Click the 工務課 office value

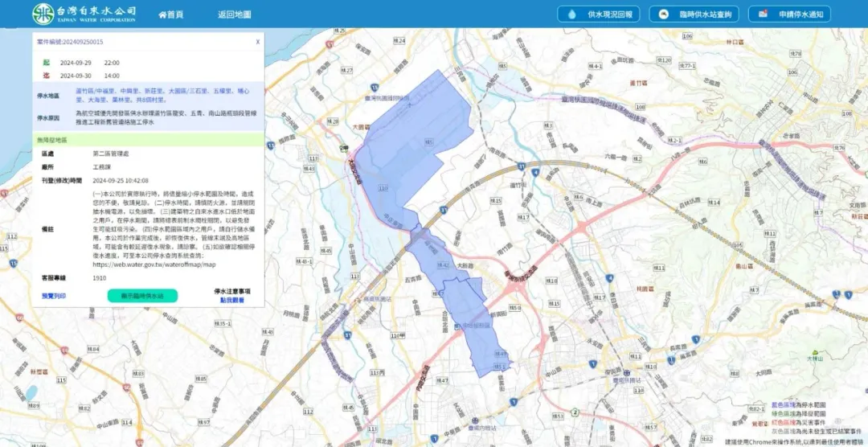tap(102, 166)
